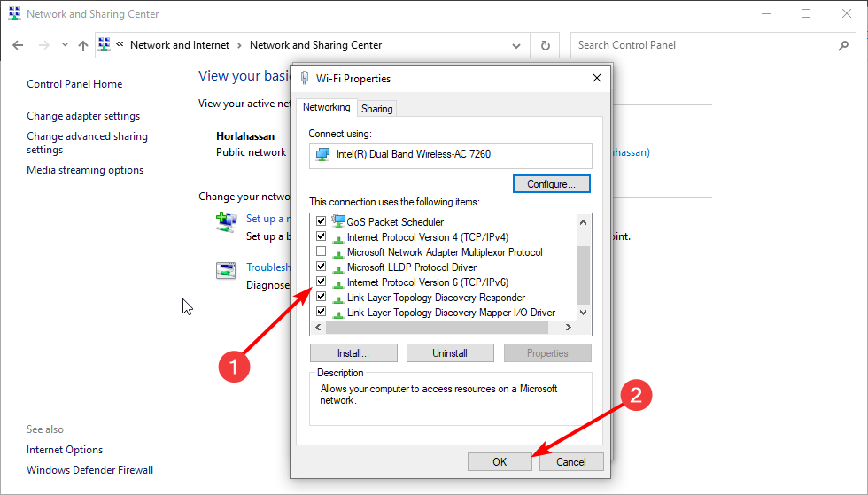Click the Up one level arrow
The image size is (868, 495).
click(x=83, y=45)
